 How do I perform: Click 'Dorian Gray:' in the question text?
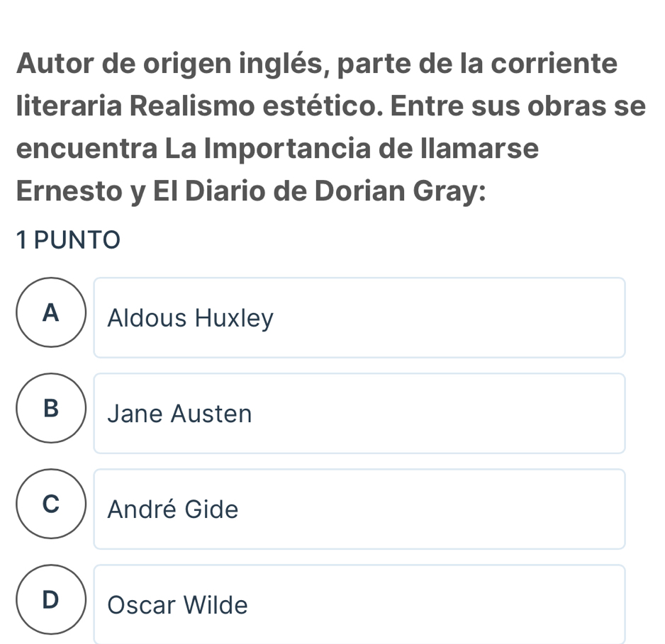[400, 191]
